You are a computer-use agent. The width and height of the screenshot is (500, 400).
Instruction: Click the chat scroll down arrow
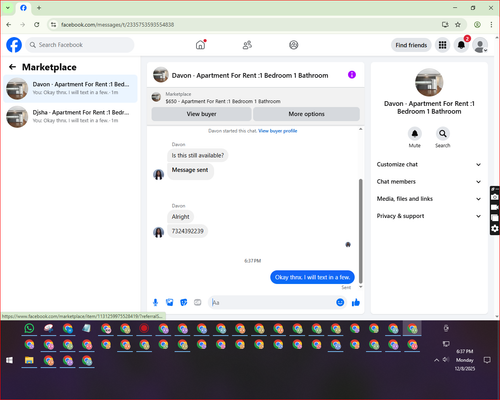pos(360,287)
